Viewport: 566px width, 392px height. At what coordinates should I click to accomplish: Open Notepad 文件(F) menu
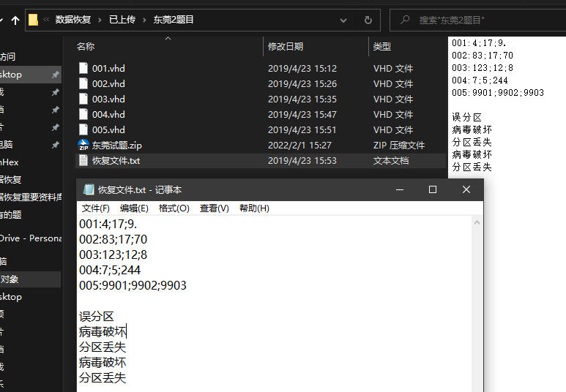click(x=96, y=208)
